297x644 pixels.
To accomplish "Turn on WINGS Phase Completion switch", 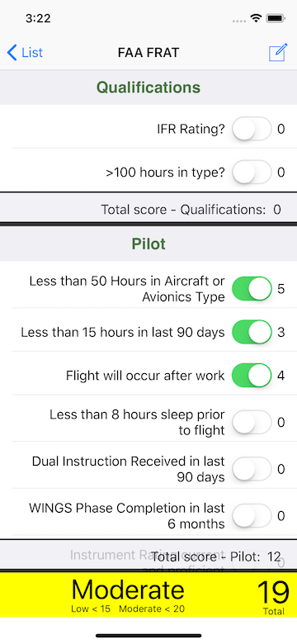I will point(252,516).
